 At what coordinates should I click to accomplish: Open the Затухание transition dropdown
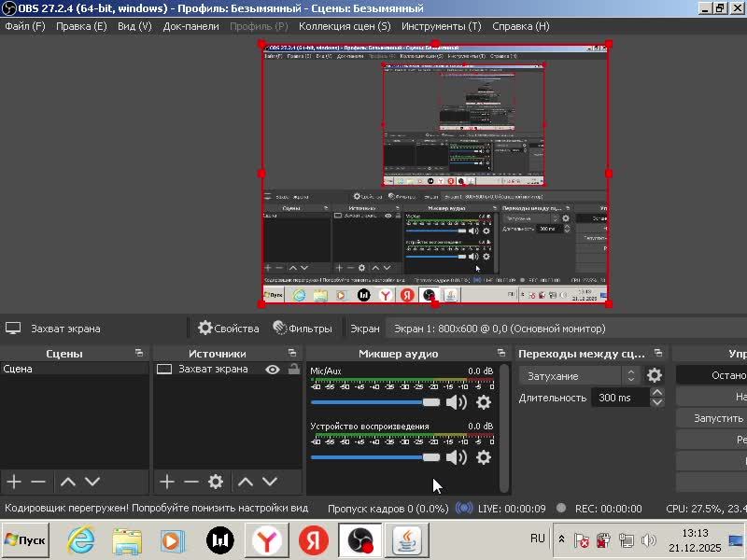tap(578, 375)
